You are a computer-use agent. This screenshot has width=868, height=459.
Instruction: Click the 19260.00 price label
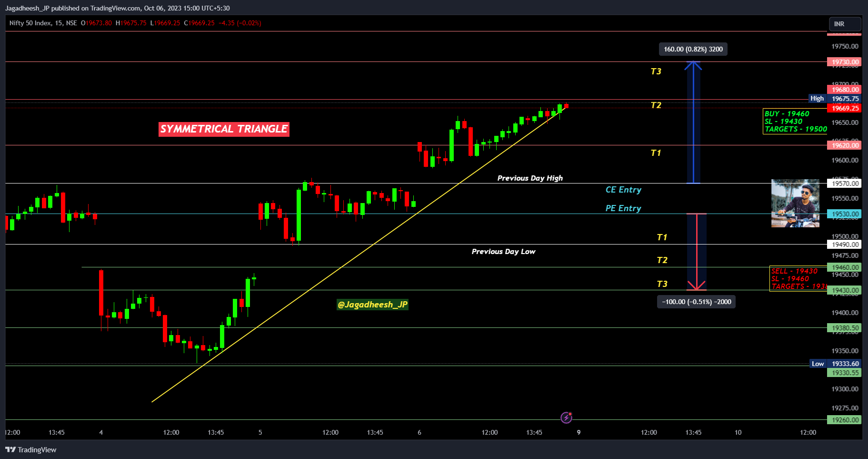pos(844,420)
